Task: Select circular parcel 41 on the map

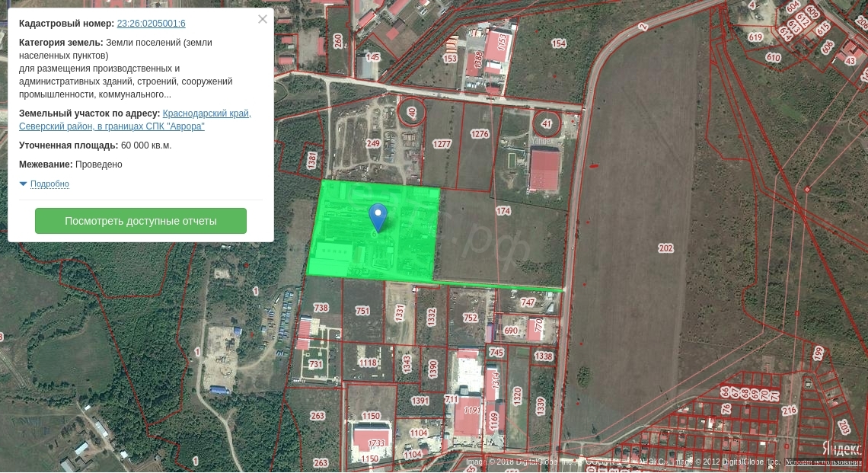Action: 545,123
